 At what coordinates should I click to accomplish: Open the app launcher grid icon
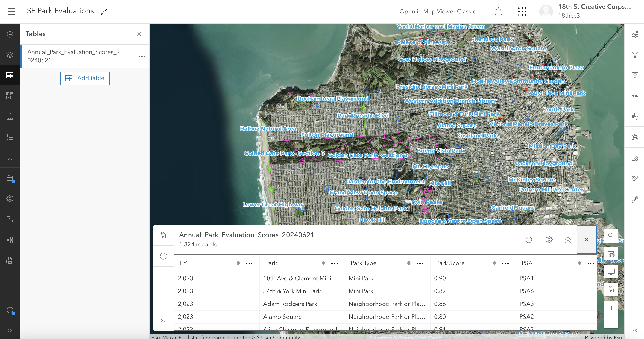click(522, 12)
